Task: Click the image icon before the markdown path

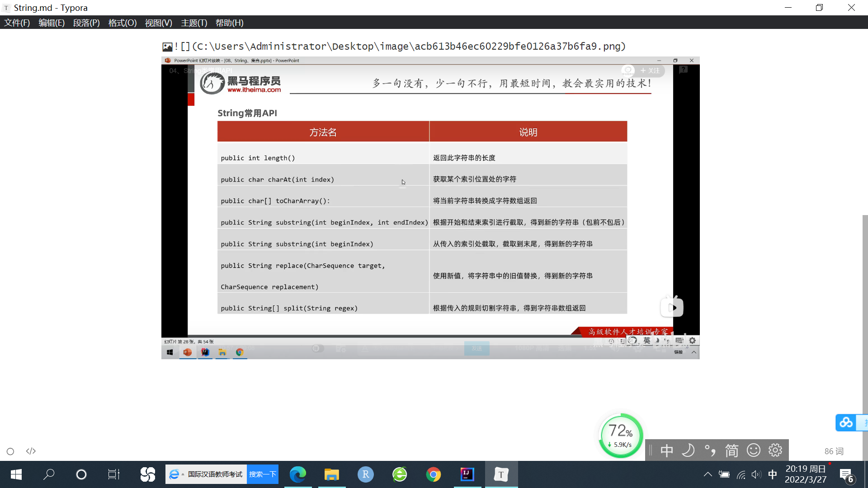Action: pyautogui.click(x=167, y=47)
